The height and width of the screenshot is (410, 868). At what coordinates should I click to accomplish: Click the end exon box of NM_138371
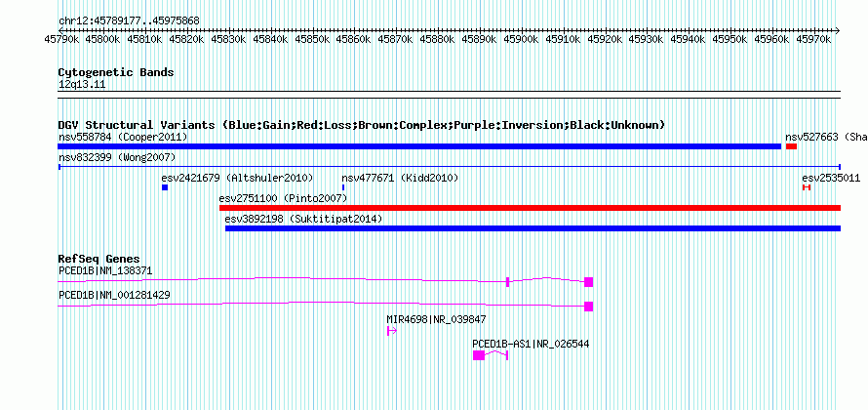tap(588, 281)
